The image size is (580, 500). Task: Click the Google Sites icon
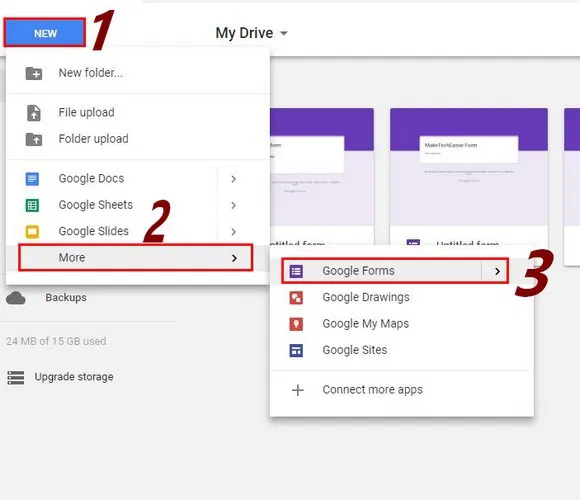(x=296, y=351)
